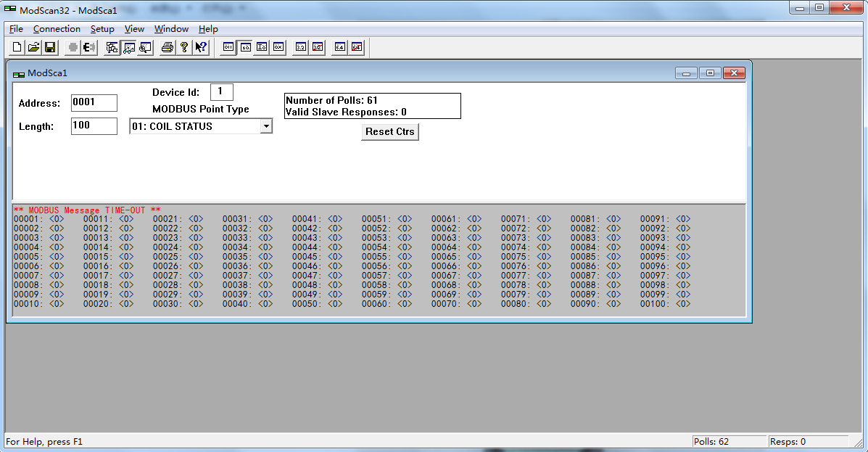Click the Length input field
The height and width of the screenshot is (452, 868).
(94, 126)
